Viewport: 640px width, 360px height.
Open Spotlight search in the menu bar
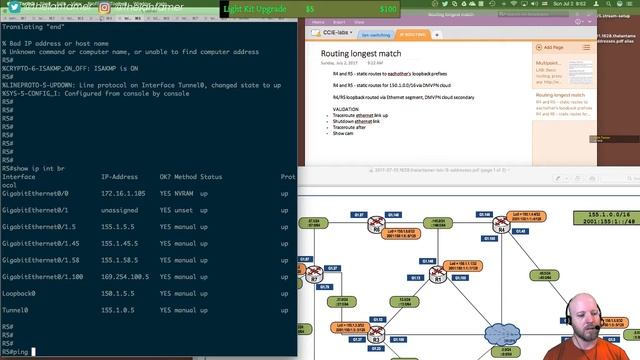point(609,4)
